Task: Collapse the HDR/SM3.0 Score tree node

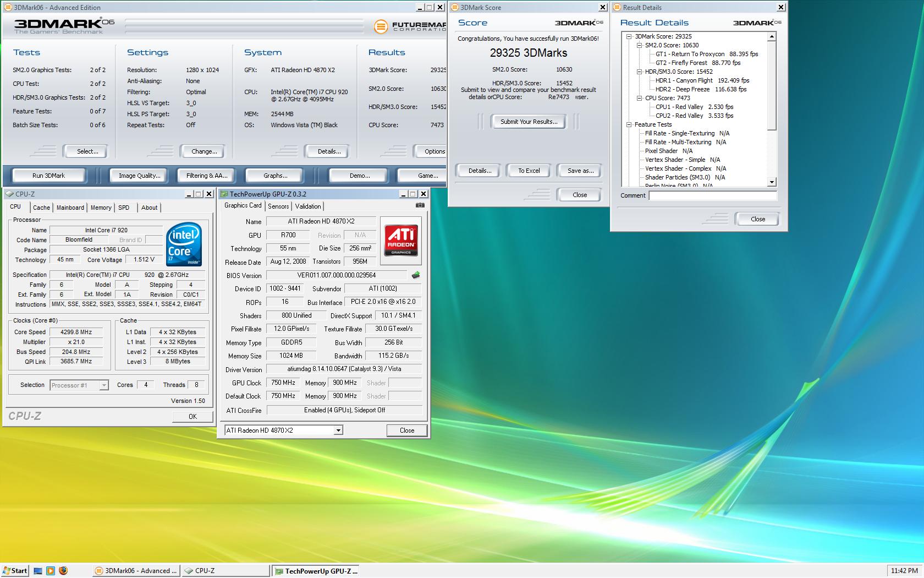Action: pyautogui.click(x=640, y=72)
